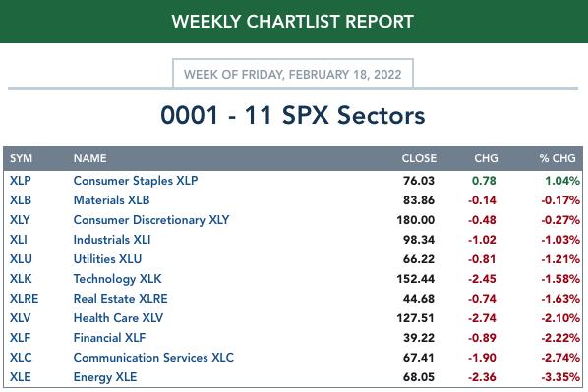Open Materials XLB chart link
The image size is (588, 392).
[x=111, y=200]
